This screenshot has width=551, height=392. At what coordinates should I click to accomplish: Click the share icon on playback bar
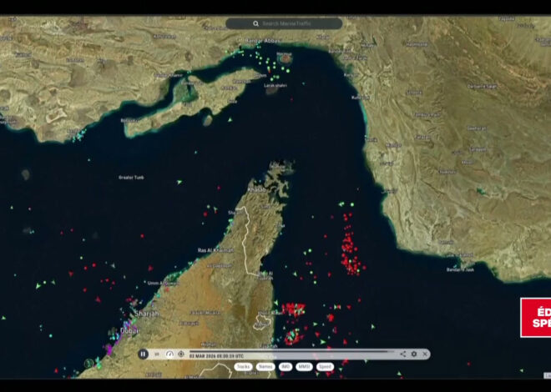coord(402,354)
